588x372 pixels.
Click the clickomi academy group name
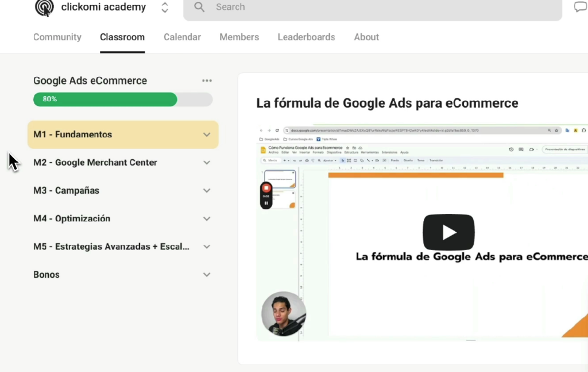point(103,7)
